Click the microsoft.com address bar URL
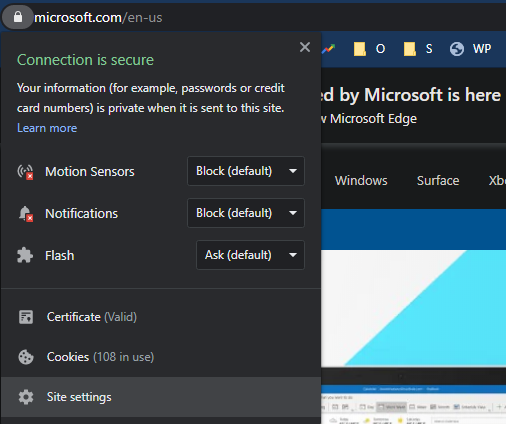 point(98,17)
